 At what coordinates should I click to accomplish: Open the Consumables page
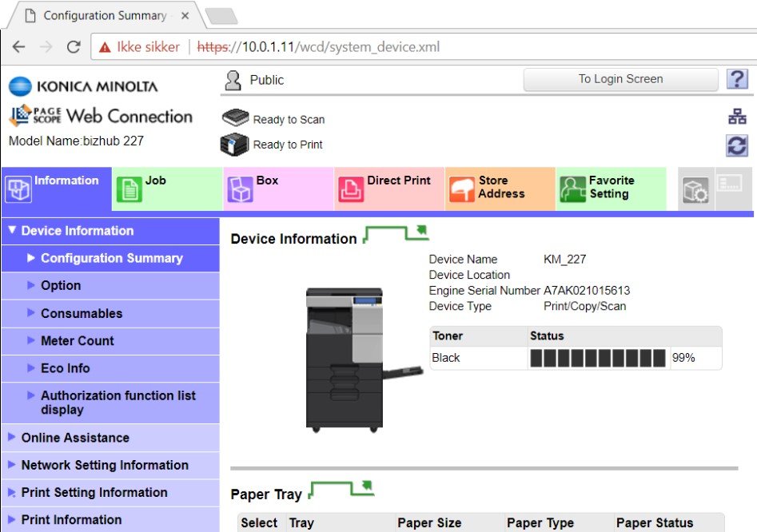pos(82,313)
